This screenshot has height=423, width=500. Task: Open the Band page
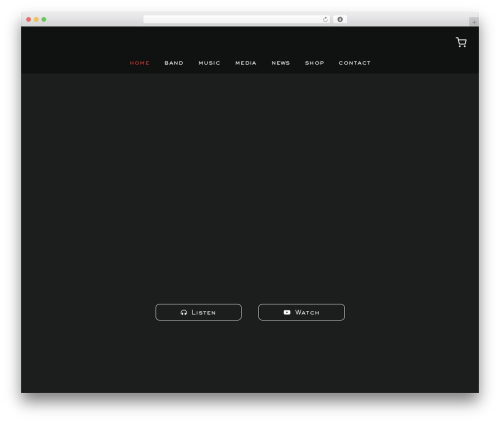point(174,63)
